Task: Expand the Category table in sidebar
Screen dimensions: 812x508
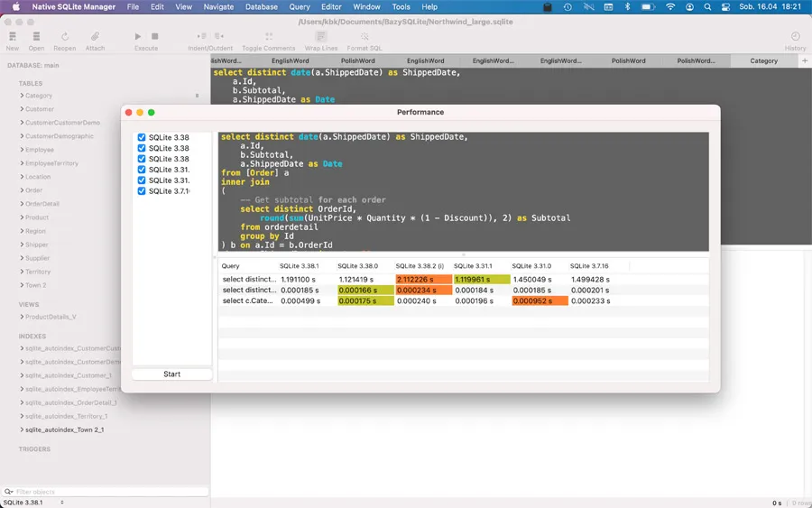Action: [x=23, y=96]
